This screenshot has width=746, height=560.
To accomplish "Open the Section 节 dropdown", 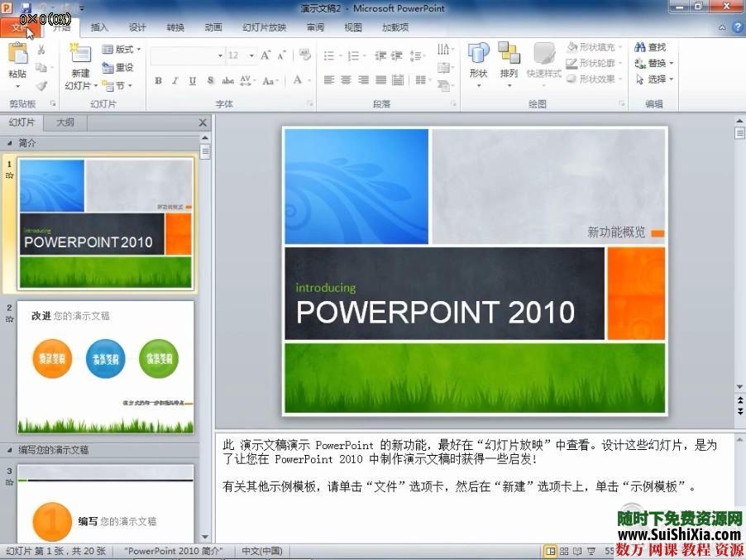I will [117, 86].
